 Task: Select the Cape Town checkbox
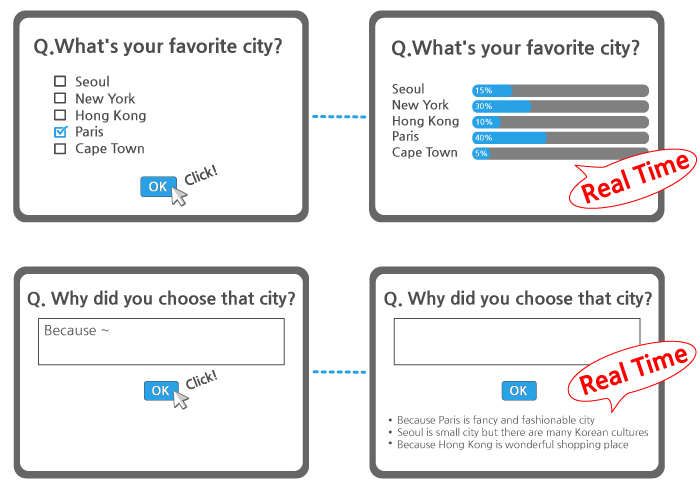coord(60,149)
